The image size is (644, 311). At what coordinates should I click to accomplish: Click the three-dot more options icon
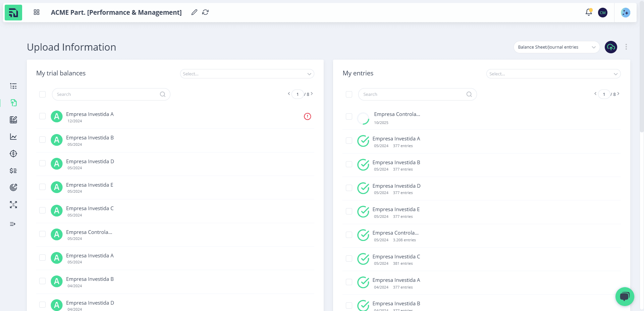pos(626,47)
